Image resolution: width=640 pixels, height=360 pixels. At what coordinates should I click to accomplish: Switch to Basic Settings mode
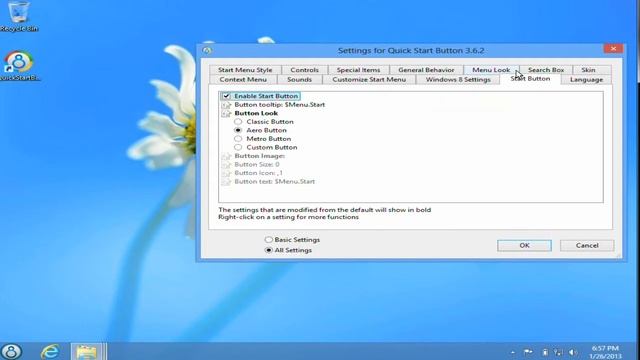(x=268, y=240)
